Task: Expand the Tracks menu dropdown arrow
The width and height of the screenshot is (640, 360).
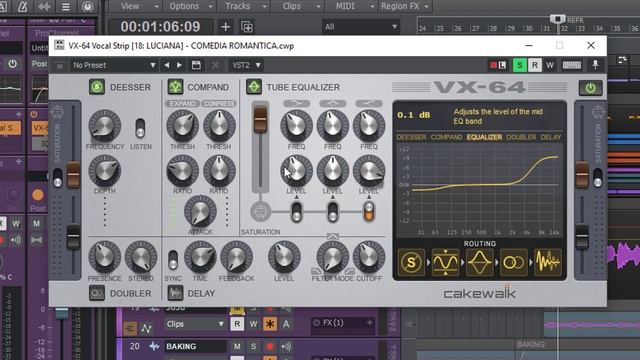Action: pos(264,7)
